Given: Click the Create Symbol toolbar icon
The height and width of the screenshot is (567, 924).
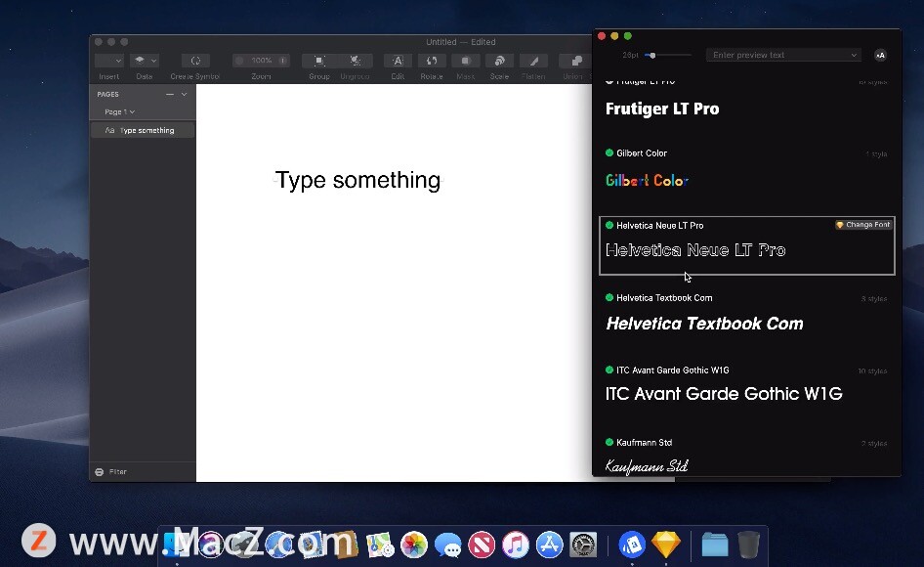Looking at the screenshot, I should [195, 61].
